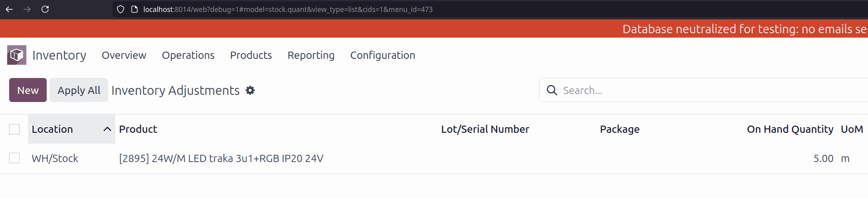Go to the Overview menu item
This screenshot has height=198, width=868.
(124, 55)
